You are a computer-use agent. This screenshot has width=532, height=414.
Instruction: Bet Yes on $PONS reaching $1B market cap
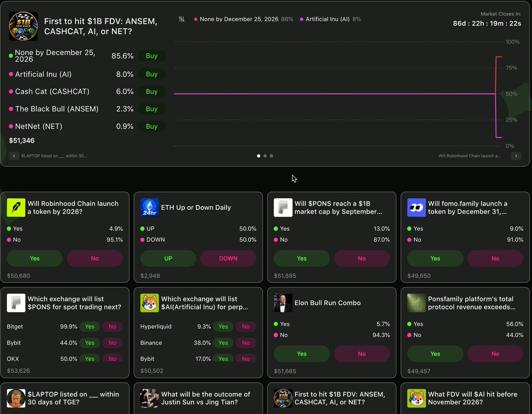click(x=301, y=258)
